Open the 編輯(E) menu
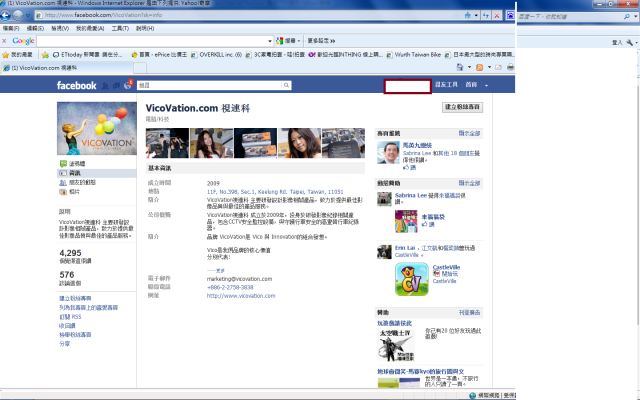640x400 pixels. (35, 29)
